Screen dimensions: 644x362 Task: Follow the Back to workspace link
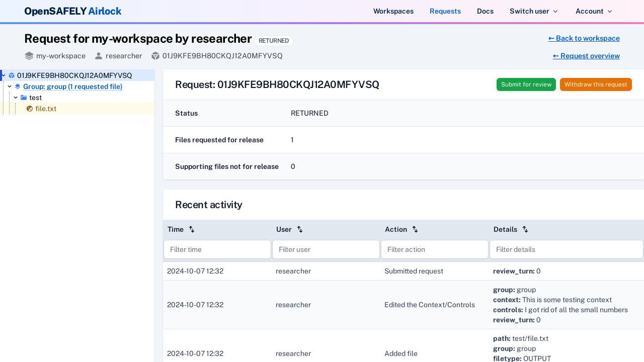coord(584,38)
